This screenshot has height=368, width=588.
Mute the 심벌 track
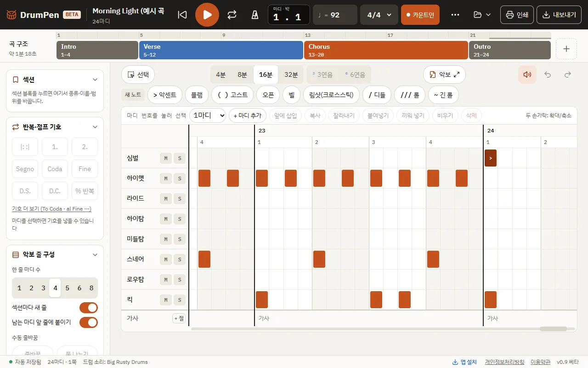pos(166,158)
